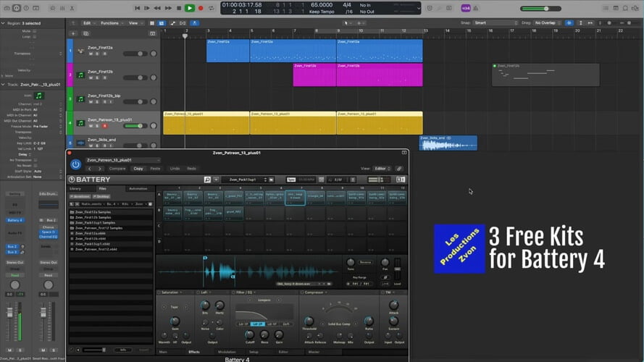This screenshot has height=362, width=644.
Task: Open the plugin preset name dropdown
Action: pos(123,160)
